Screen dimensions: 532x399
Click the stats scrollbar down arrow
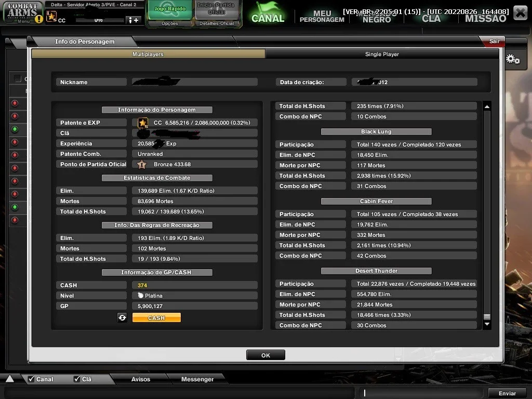click(487, 324)
